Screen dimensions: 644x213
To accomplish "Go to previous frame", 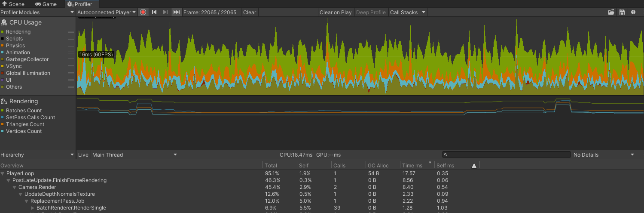I will tap(154, 12).
